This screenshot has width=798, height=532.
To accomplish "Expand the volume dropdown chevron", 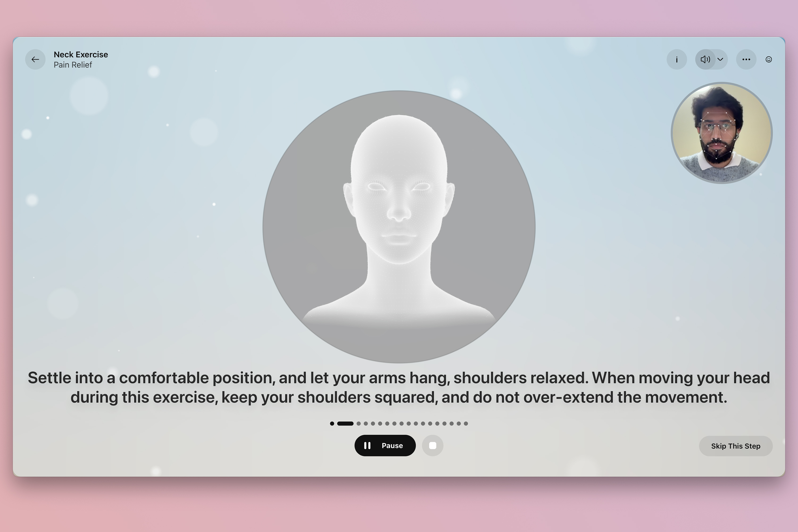I will tap(720, 59).
